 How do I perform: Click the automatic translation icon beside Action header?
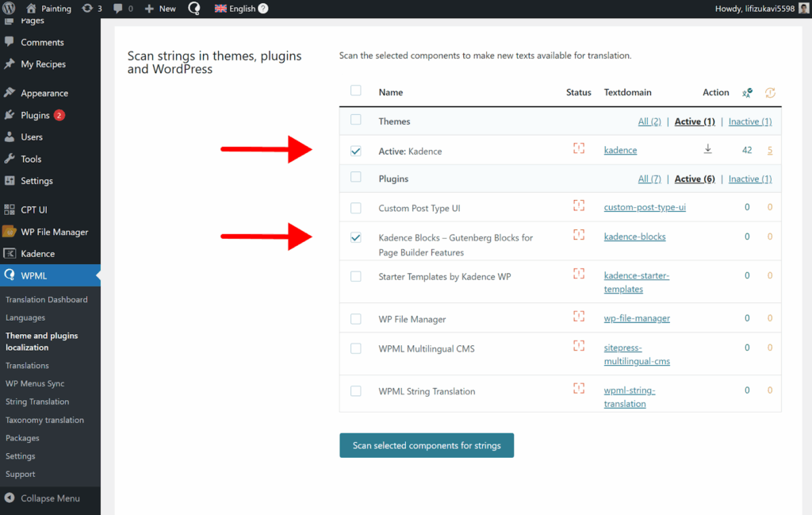click(746, 93)
